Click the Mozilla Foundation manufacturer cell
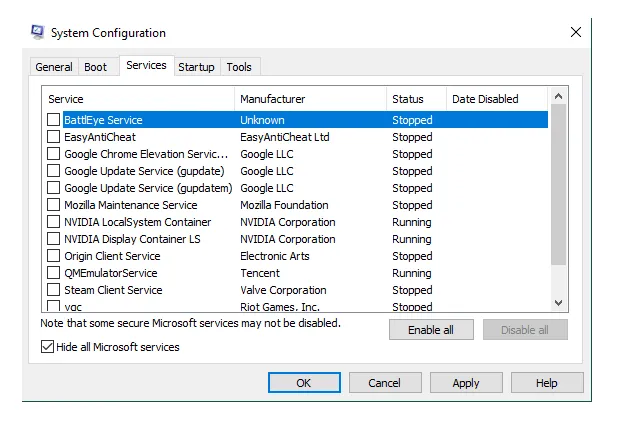 coord(284,205)
